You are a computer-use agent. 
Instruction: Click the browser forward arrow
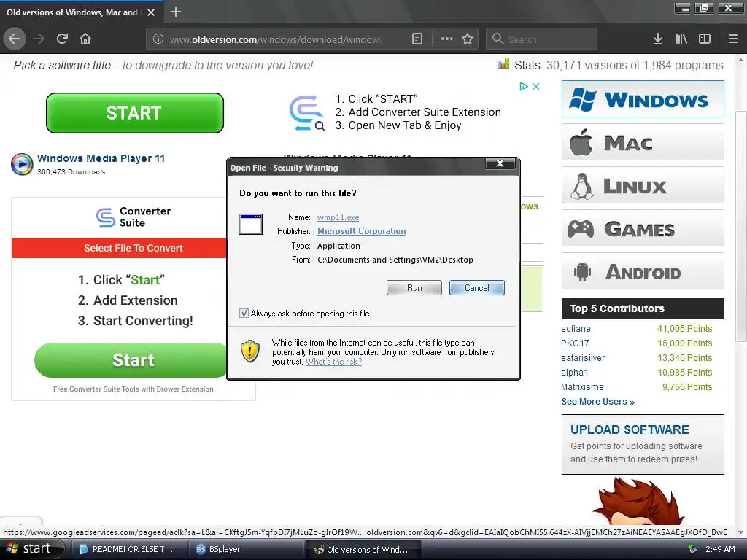pos(39,39)
